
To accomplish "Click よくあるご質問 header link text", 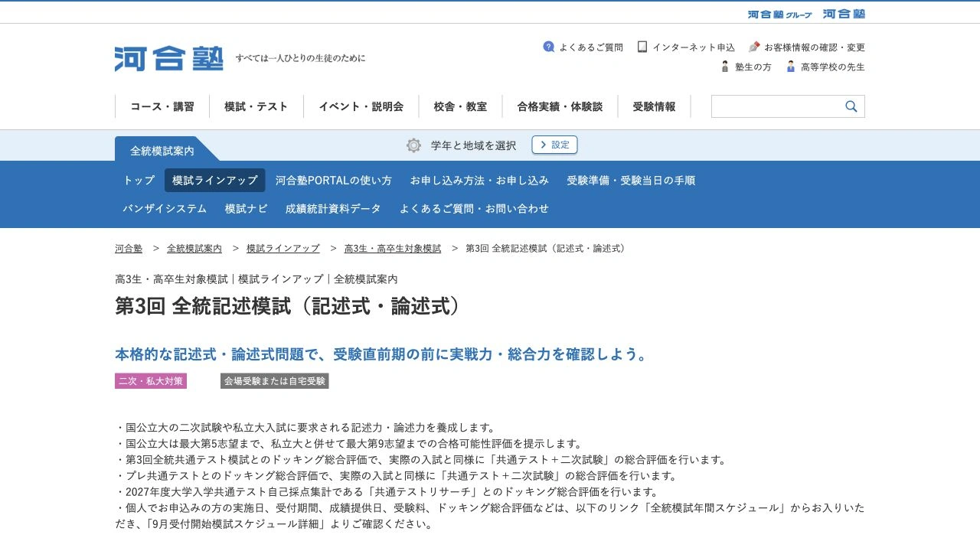I will point(591,47).
